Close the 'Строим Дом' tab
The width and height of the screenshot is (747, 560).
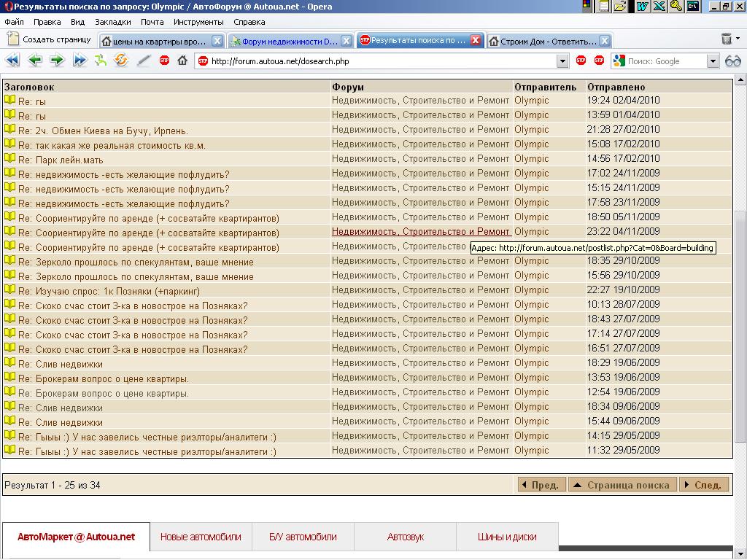click(x=605, y=41)
